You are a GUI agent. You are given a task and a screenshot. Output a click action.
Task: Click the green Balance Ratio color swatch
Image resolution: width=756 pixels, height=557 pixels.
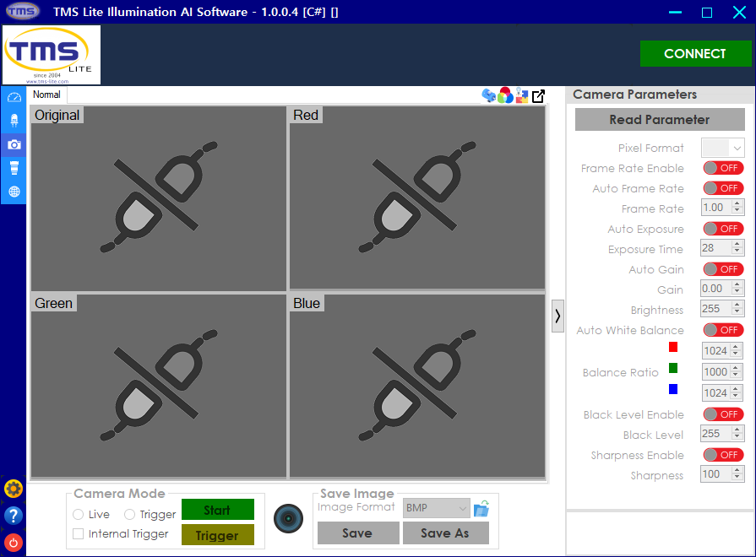(x=672, y=368)
